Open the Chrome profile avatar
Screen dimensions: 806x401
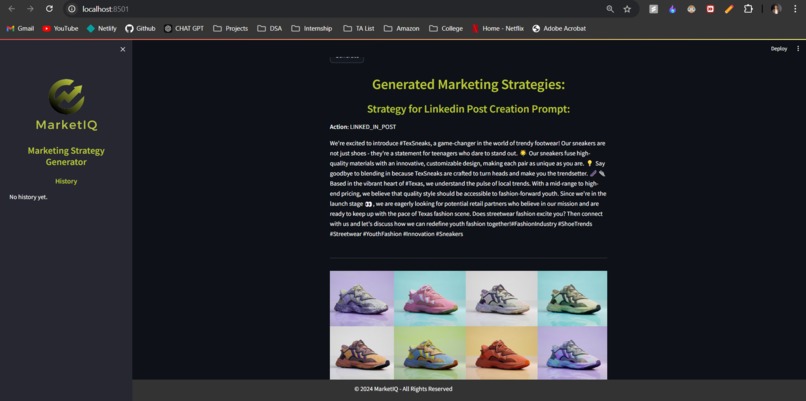[x=776, y=9]
